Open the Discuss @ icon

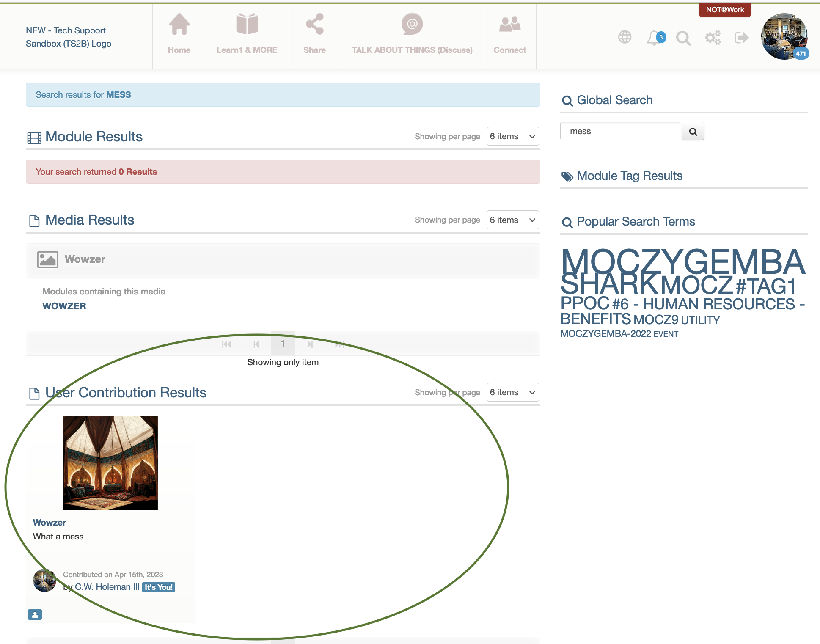point(412,24)
